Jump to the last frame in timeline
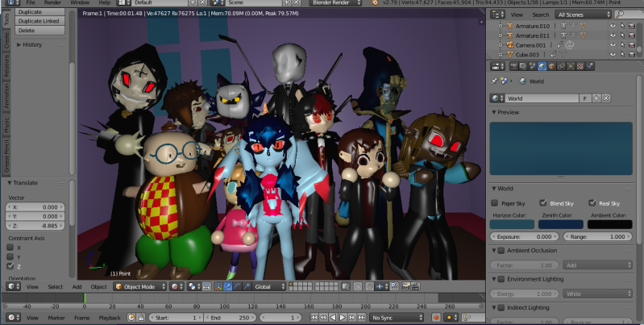Image resolution: width=644 pixels, height=325 pixels. 361,318
